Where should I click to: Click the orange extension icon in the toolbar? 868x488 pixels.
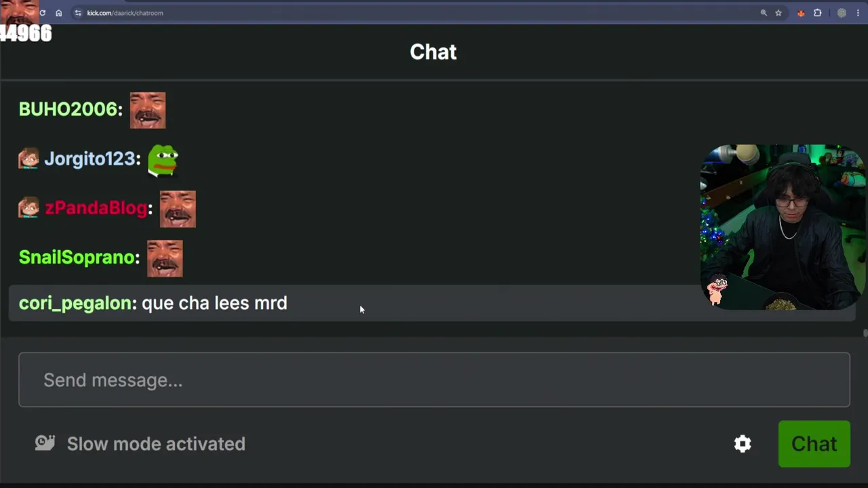tap(801, 13)
